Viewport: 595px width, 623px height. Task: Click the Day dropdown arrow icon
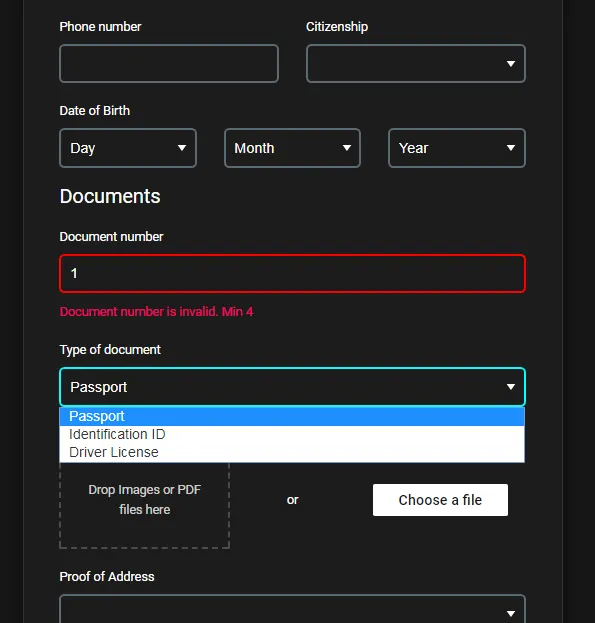pyautogui.click(x=182, y=148)
